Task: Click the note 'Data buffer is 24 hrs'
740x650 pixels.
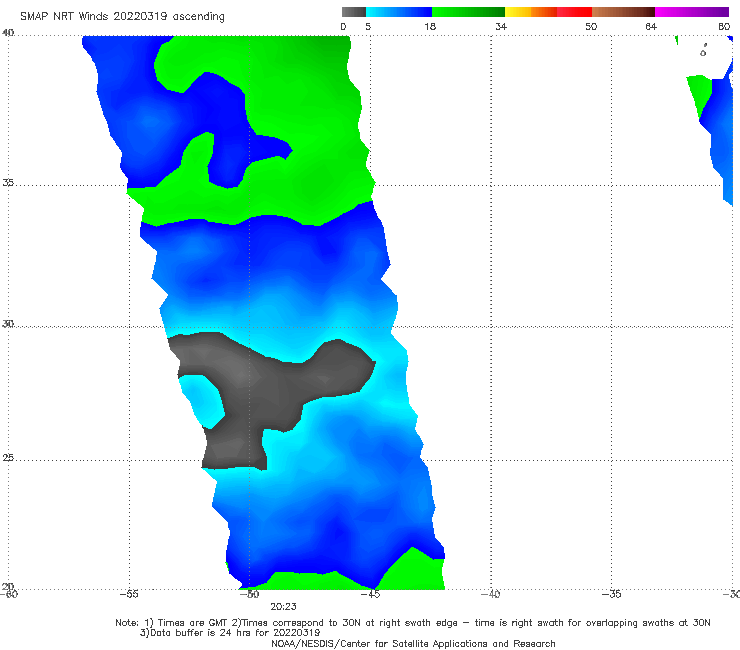Action: [x=201, y=633]
